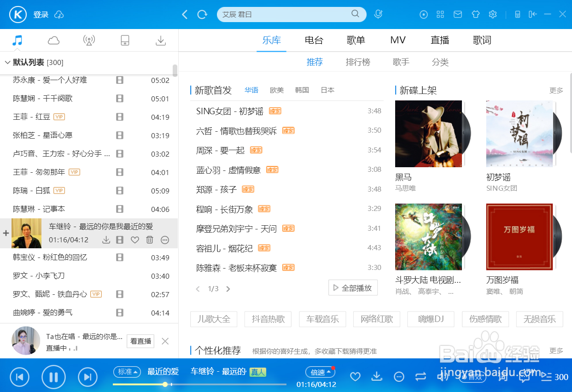Pause the current song
This screenshot has height=392, width=572.
(53, 377)
